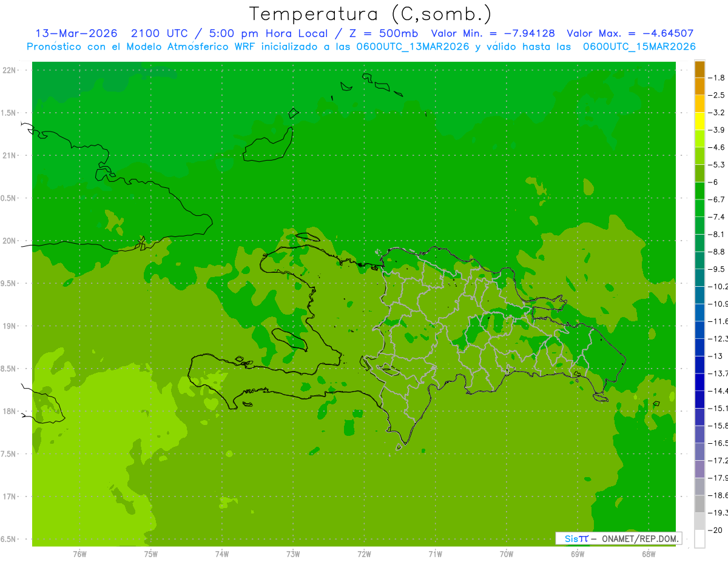Click the '-9.5' colorbar value

pos(716,269)
